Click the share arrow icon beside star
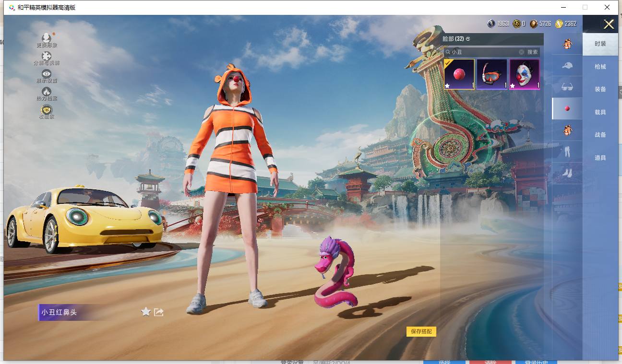The width and height of the screenshot is (622, 364). coord(159,312)
